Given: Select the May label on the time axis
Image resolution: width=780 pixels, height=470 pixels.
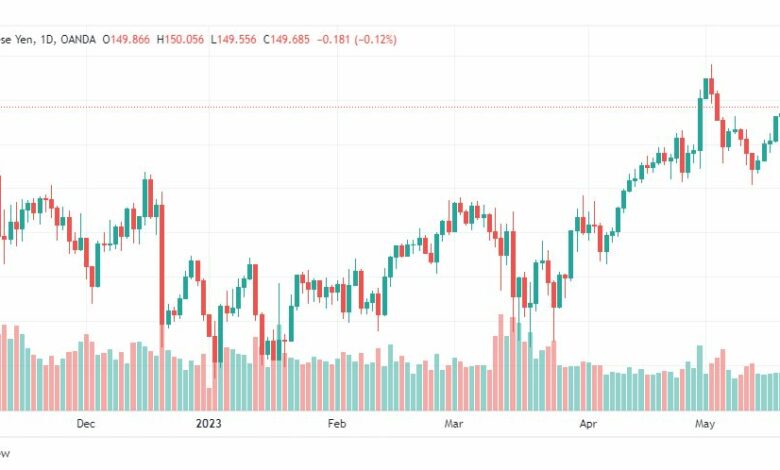Looking at the screenshot, I should (705, 424).
